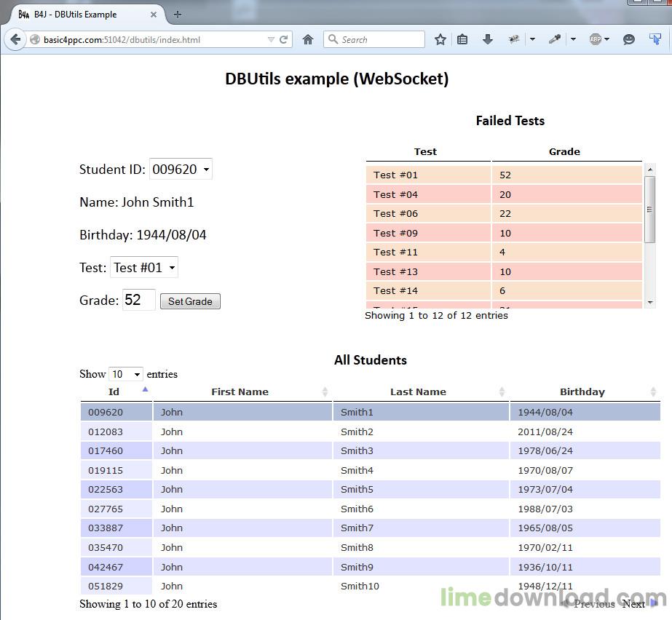
Task: Click the eyedropper color picker icon
Action: (x=555, y=40)
